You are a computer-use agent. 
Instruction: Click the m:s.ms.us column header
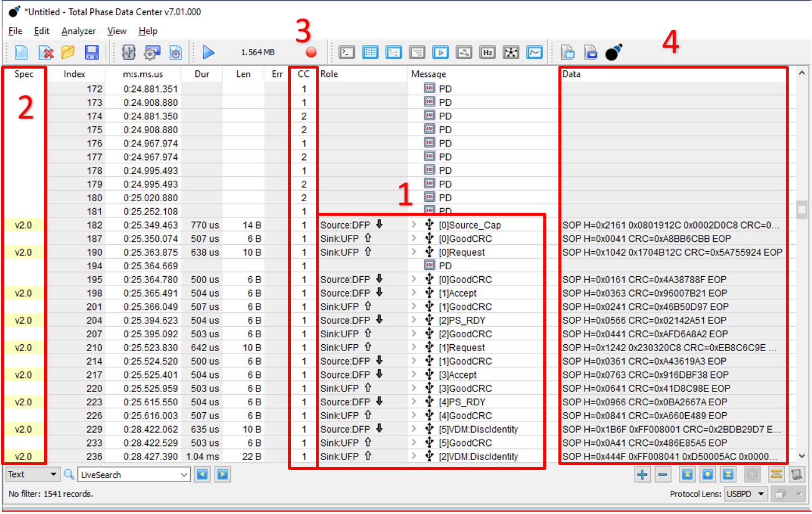pos(143,74)
